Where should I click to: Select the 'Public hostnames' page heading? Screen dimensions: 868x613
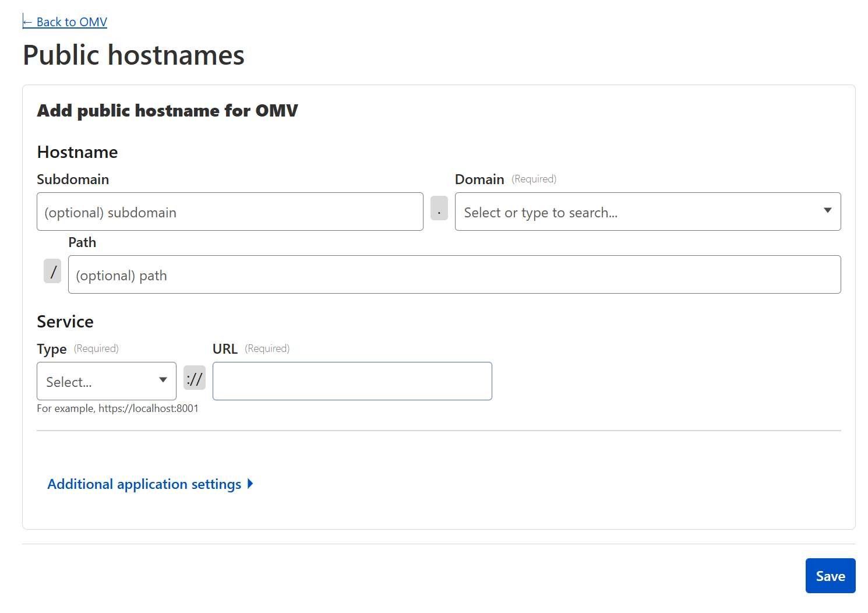[133, 54]
